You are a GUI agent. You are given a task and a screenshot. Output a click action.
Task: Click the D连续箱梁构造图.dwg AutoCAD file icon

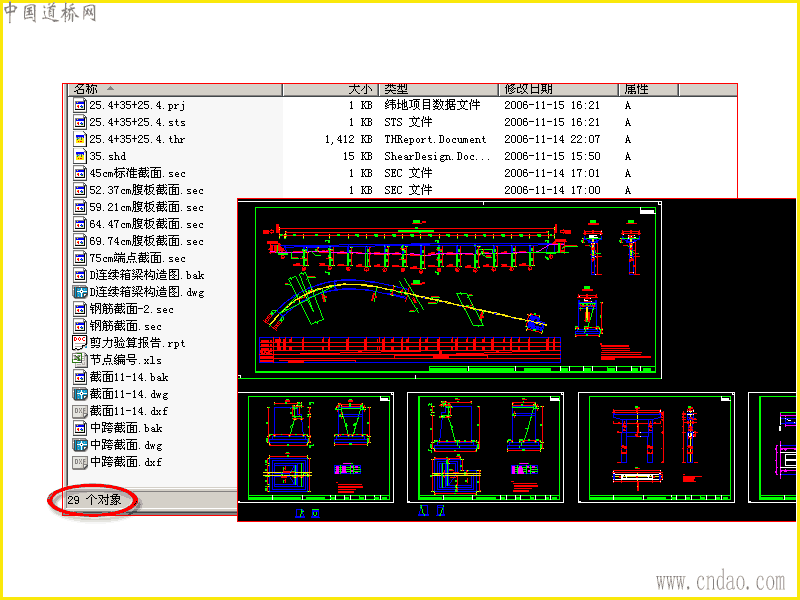[x=80, y=292]
